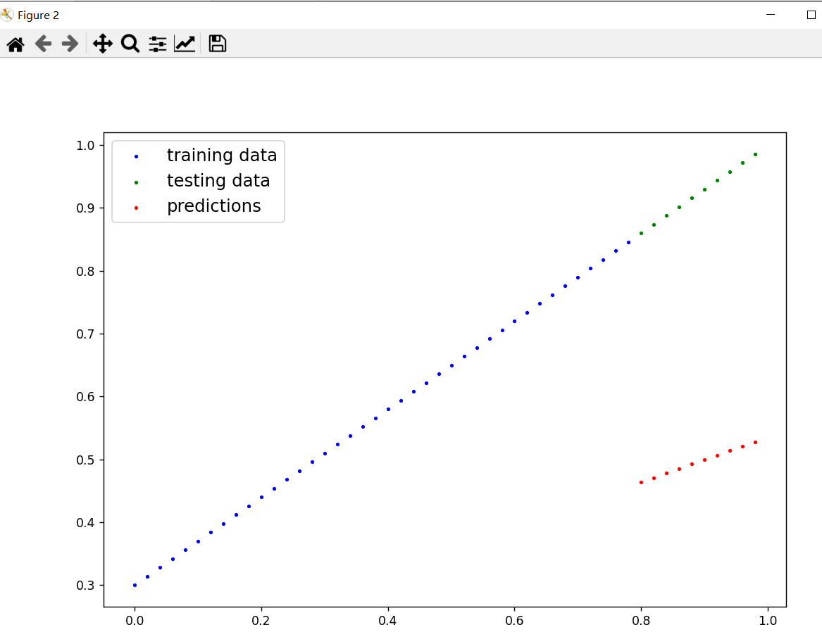Save the figure with the floppy disk icon

pyautogui.click(x=217, y=44)
